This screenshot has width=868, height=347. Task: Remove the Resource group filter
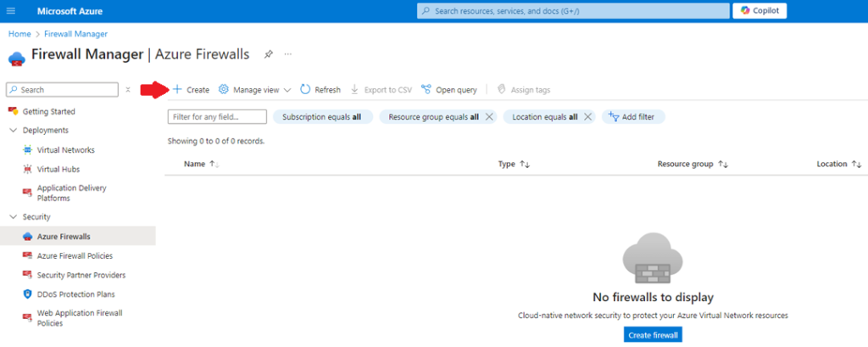point(489,117)
